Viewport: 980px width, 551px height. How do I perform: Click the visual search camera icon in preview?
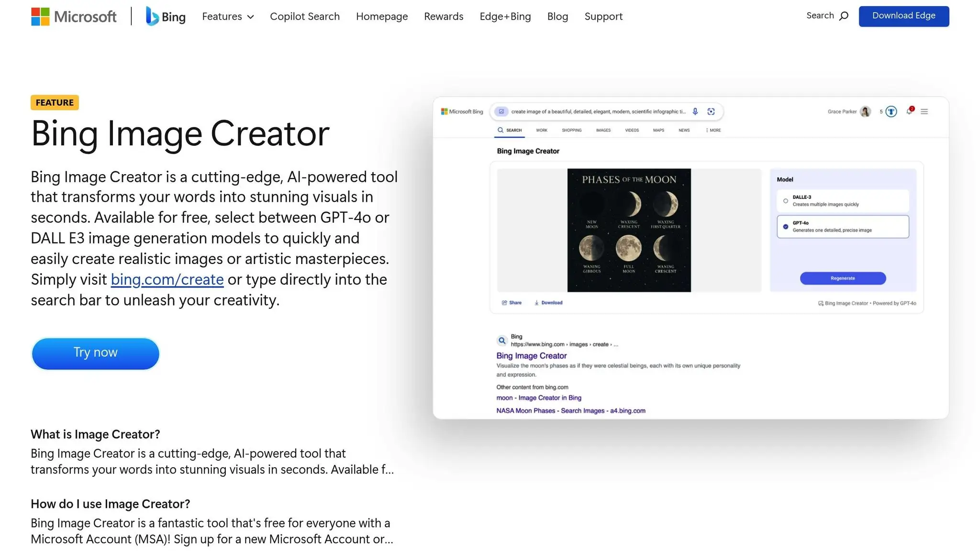click(711, 111)
